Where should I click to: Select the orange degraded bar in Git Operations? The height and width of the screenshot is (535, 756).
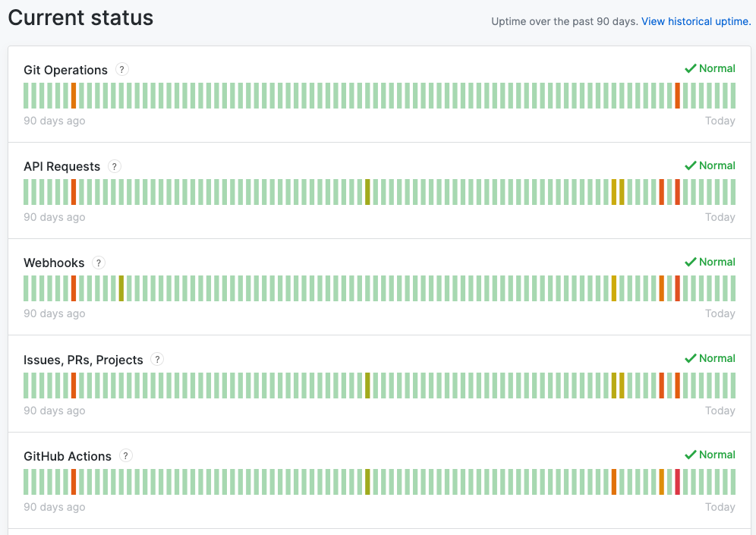tap(73, 96)
